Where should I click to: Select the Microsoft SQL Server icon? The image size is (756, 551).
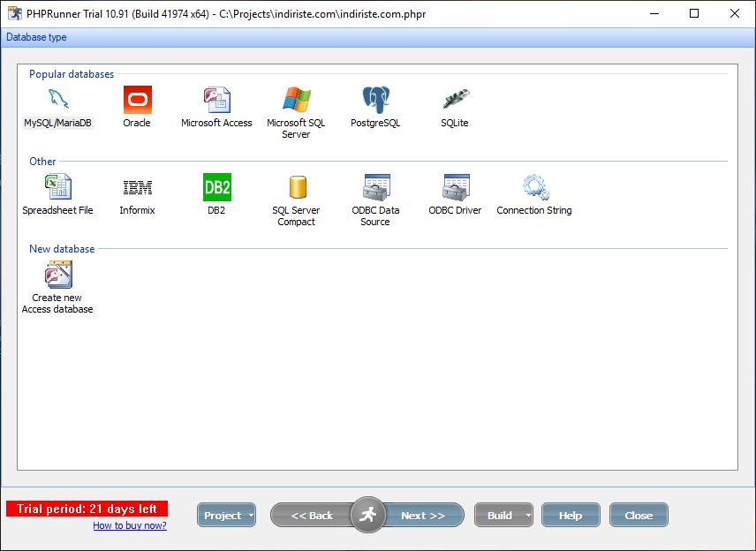[x=296, y=99]
